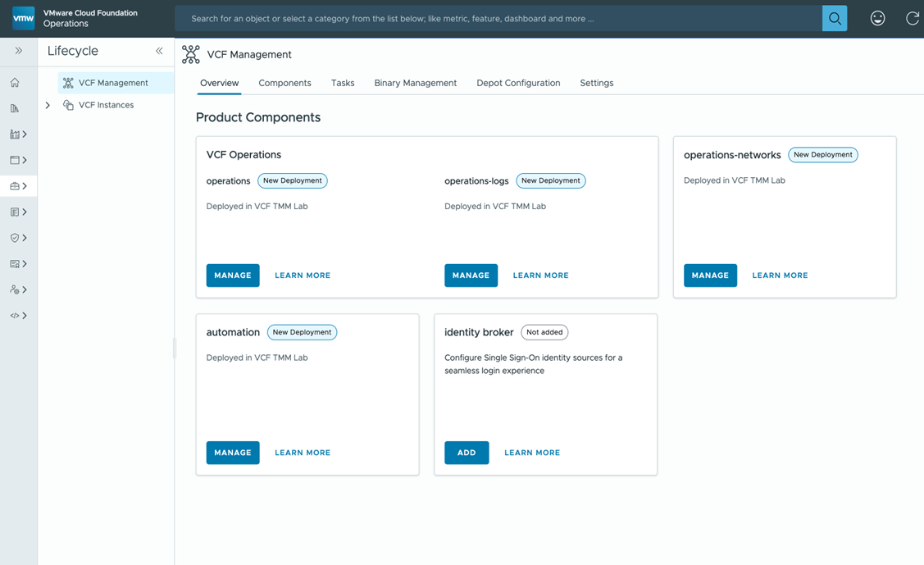
Task: Click the VCF Management page title icon
Action: coord(190,54)
